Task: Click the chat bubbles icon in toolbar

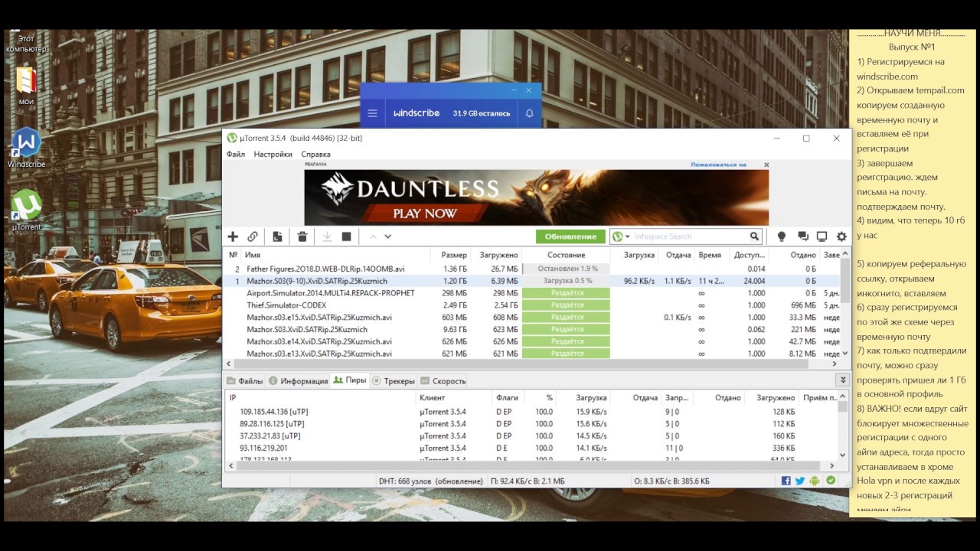Action: [x=803, y=236]
